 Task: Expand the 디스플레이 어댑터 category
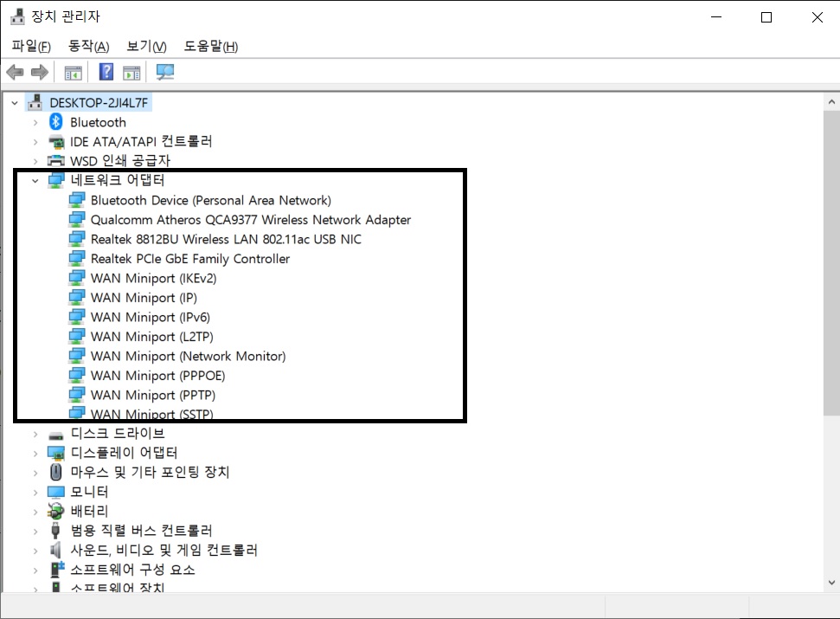coord(35,454)
